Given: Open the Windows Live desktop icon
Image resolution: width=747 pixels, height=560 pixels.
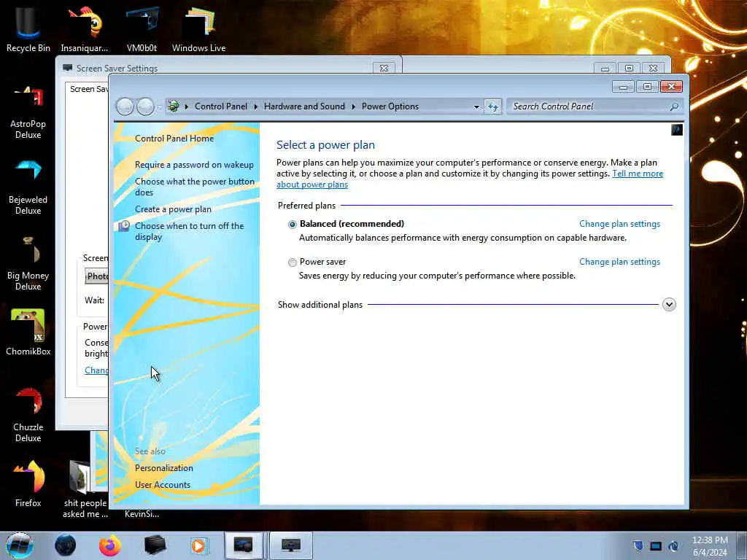Looking at the screenshot, I should tap(198, 28).
